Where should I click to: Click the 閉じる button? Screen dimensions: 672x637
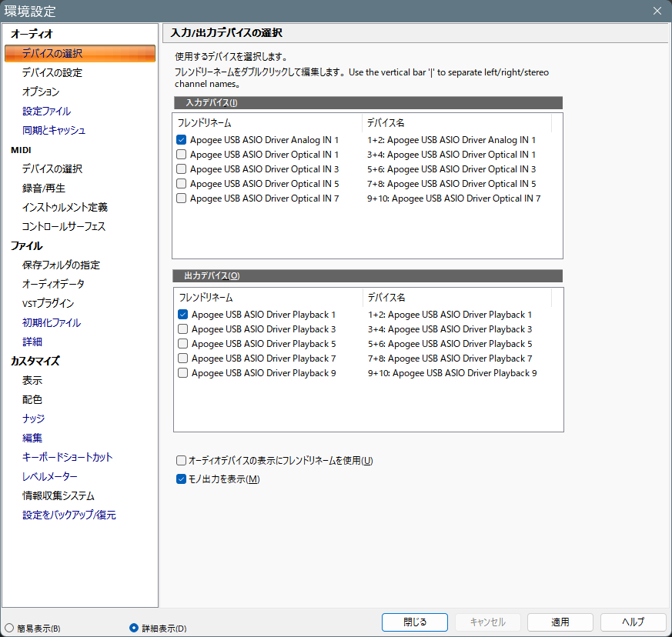coord(415,622)
